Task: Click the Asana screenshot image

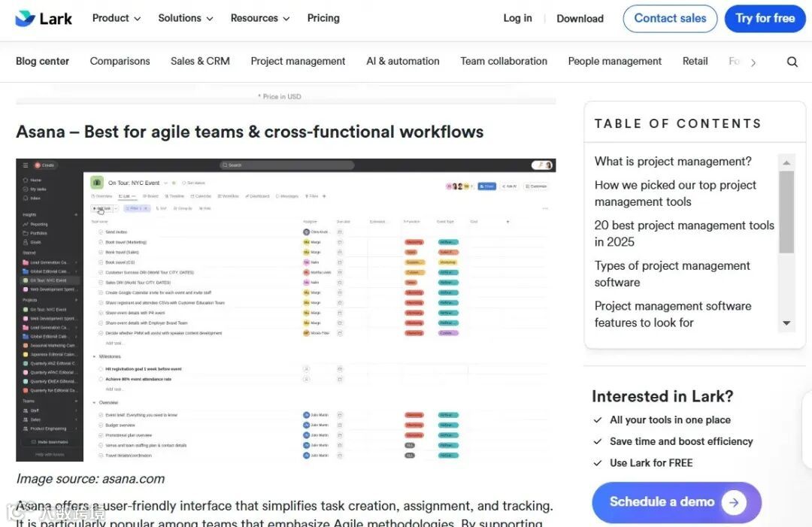Action: click(x=286, y=310)
